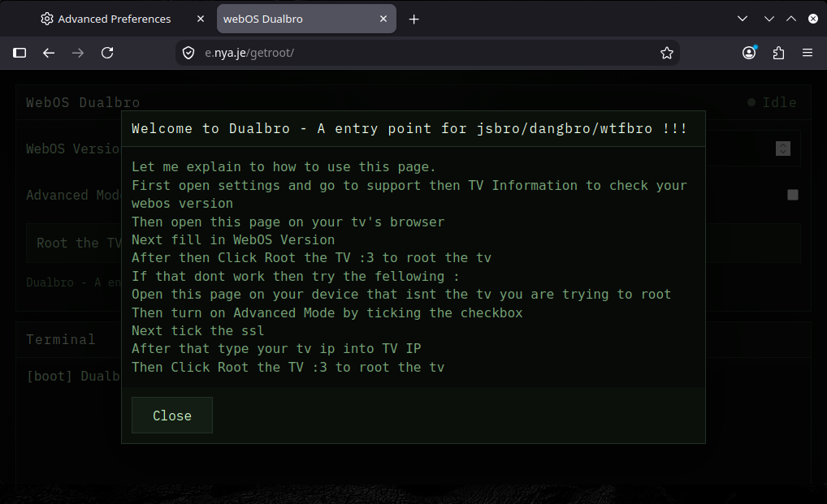Click the forward navigation arrow

77,53
